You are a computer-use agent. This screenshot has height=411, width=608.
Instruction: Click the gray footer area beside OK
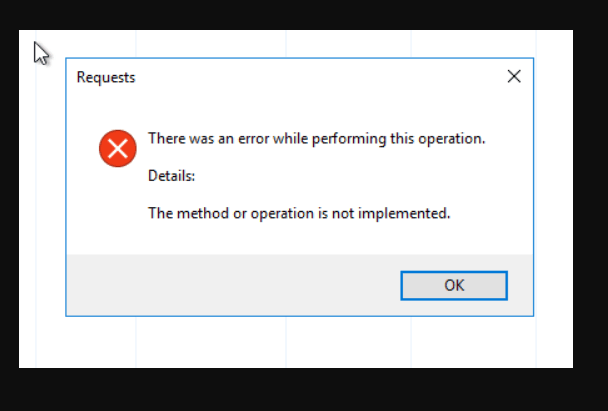pyautogui.click(x=233, y=285)
